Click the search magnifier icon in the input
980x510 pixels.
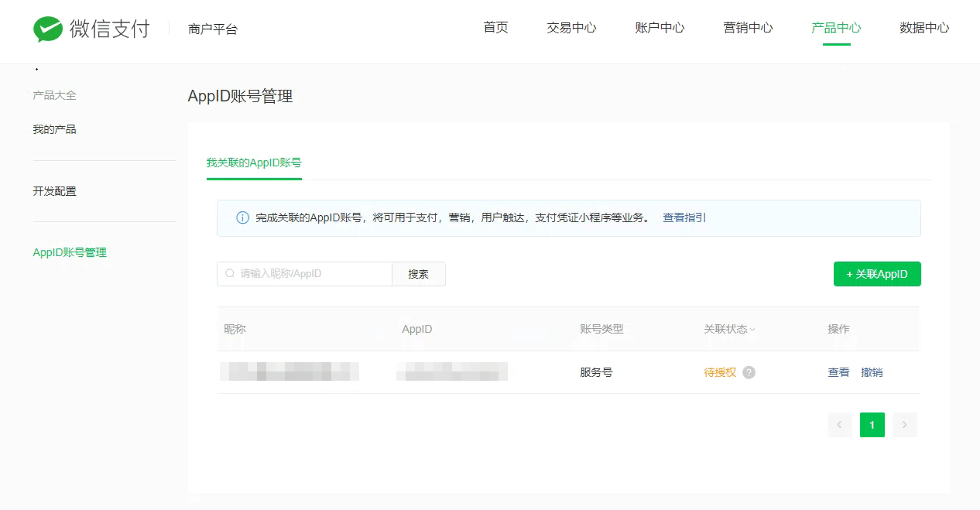pyautogui.click(x=230, y=274)
